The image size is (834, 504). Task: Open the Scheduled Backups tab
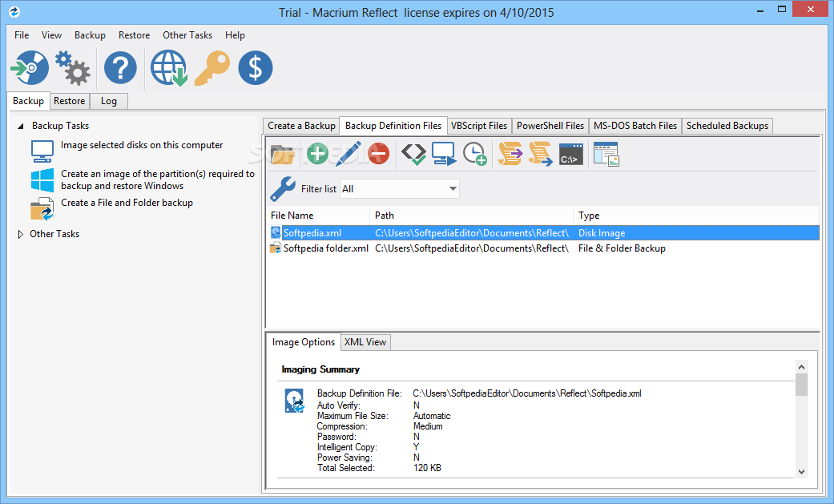(727, 126)
